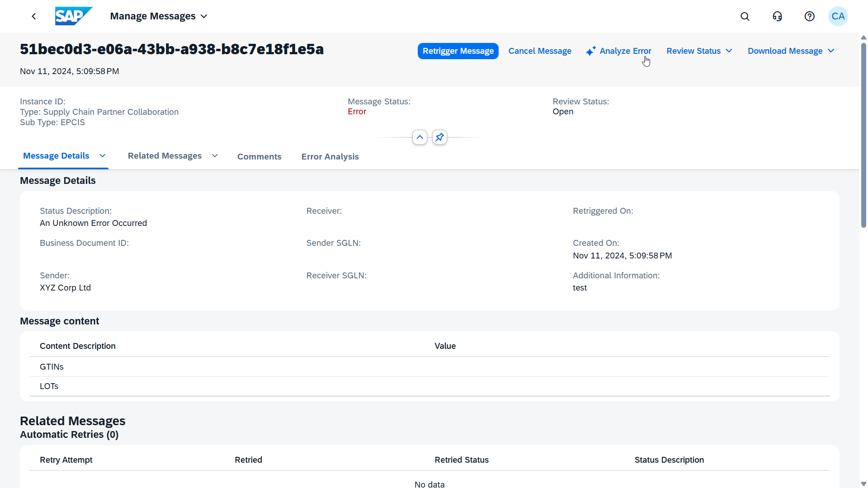The image size is (868, 488).
Task: Open the help question mark icon
Action: click(x=809, y=16)
